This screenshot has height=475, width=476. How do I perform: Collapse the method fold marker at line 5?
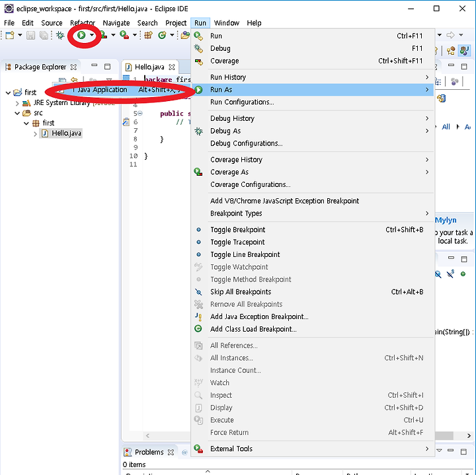pyautogui.click(x=140, y=113)
